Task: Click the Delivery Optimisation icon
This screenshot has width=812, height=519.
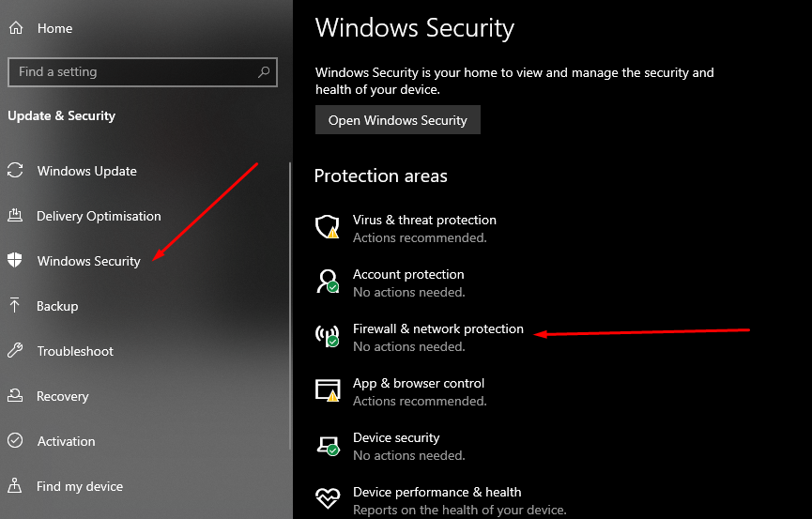Action: click(x=15, y=215)
